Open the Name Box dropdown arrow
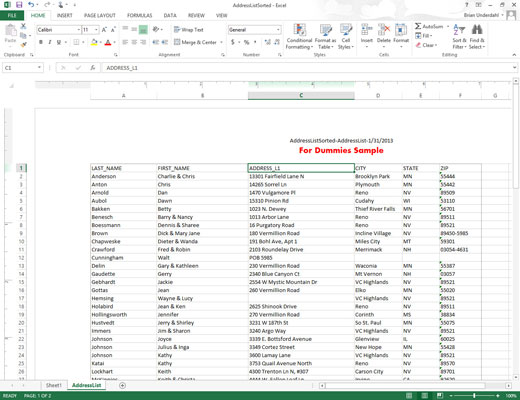This screenshot has width=520, height=400. 39,68
